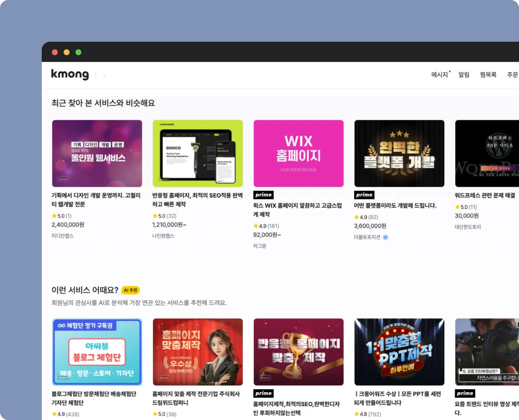Open service 요즘 트렌드 인터뷰 영상

tap(487, 409)
